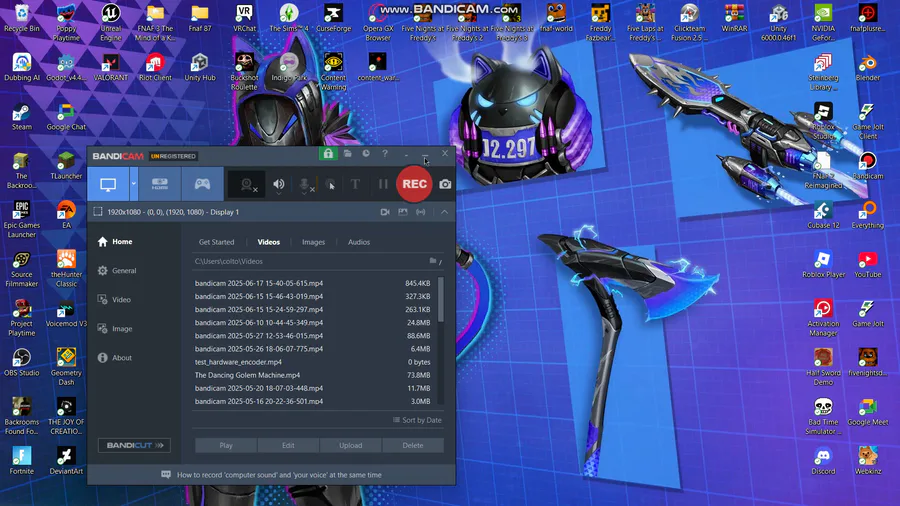
Task: Select bandicam 2025-05-16 20-22-36-501.mp4
Action: (x=312, y=401)
